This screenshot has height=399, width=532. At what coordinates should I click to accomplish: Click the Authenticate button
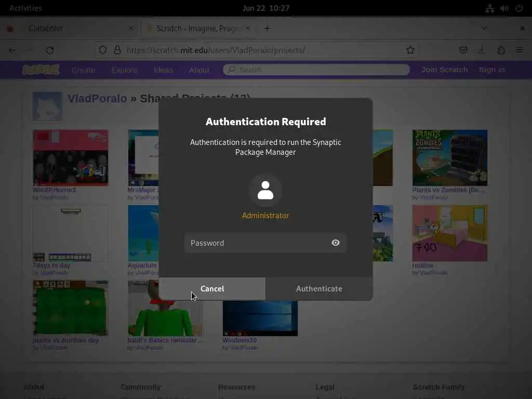pyautogui.click(x=319, y=289)
